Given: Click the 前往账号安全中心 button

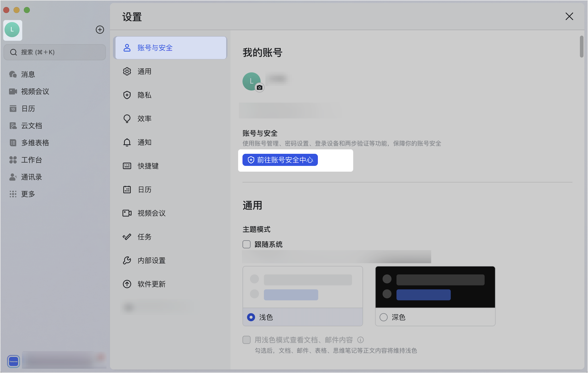Looking at the screenshot, I should pyautogui.click(x=280, y=160).
